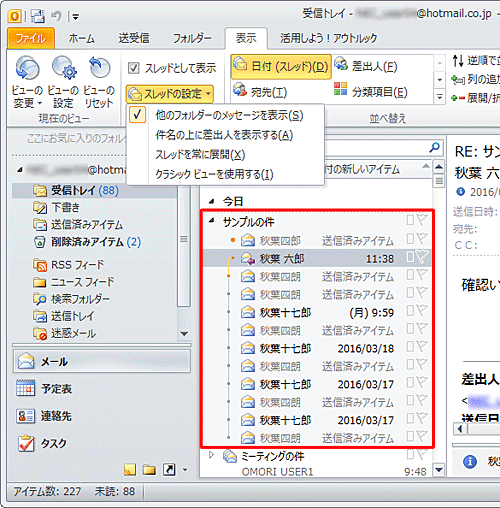The image size is (500, 508).
Task: Switch to タスク tasks
Action: coord(42,443)
